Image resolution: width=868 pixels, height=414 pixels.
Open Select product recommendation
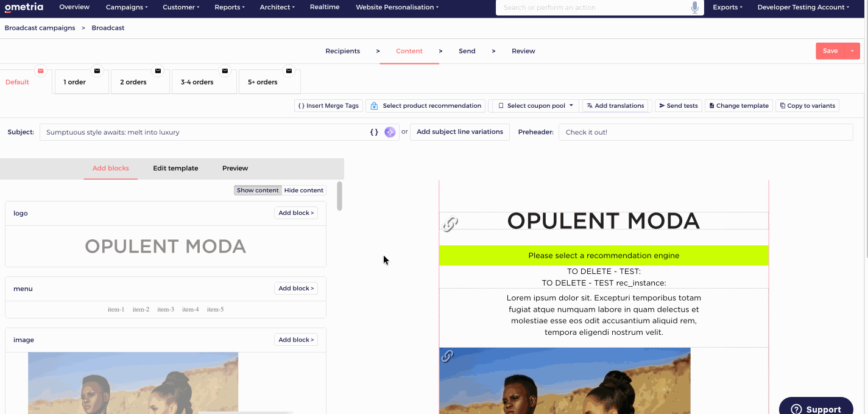[x=426, y=106]
